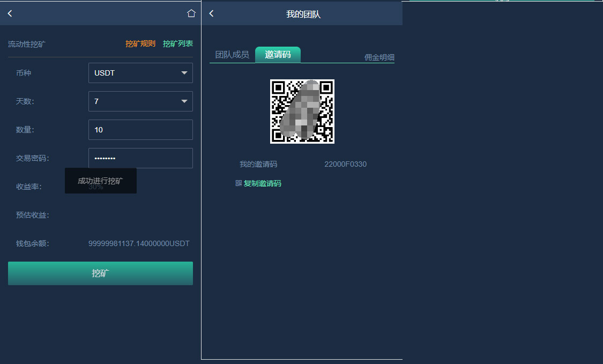The width and height of the screenshot is (603, 364).
Task: Expand the 天数 dropdown showing 7
Action: 141,101
